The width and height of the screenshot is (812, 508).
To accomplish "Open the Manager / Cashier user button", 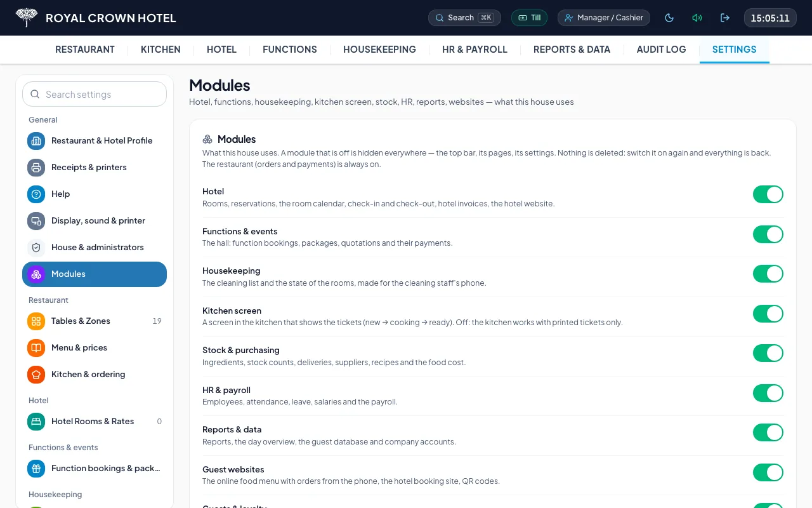I will (x=604, y=18).
